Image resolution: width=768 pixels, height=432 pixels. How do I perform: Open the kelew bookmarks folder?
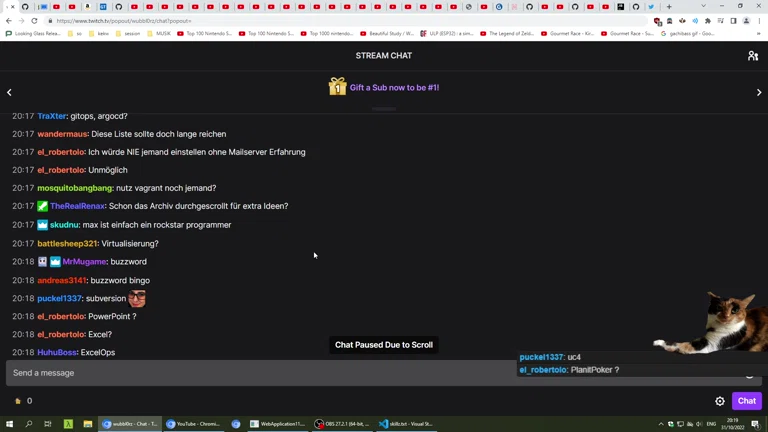pyautogui.click(x=100, y=34)
